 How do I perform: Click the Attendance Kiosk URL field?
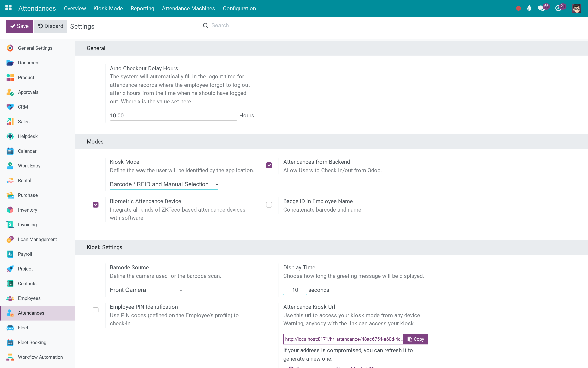pos(343,339)
